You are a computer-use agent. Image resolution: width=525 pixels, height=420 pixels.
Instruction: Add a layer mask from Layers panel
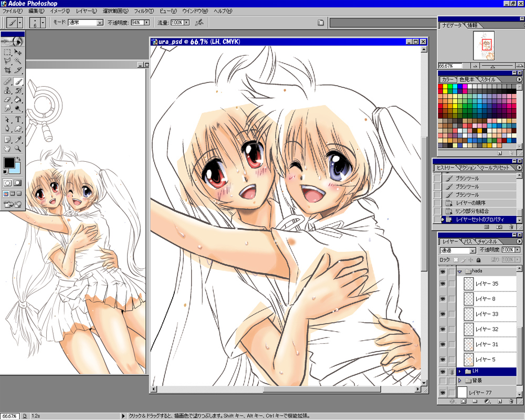click(463, 401)
